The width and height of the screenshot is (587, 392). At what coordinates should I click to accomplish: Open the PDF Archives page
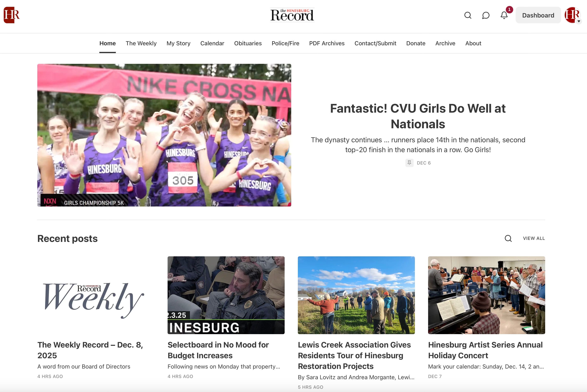326,43
